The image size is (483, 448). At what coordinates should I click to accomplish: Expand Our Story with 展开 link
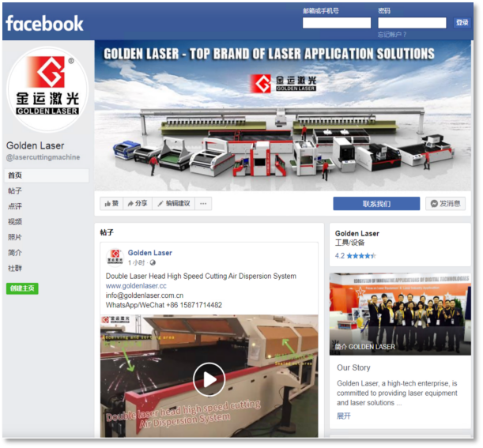344,416
